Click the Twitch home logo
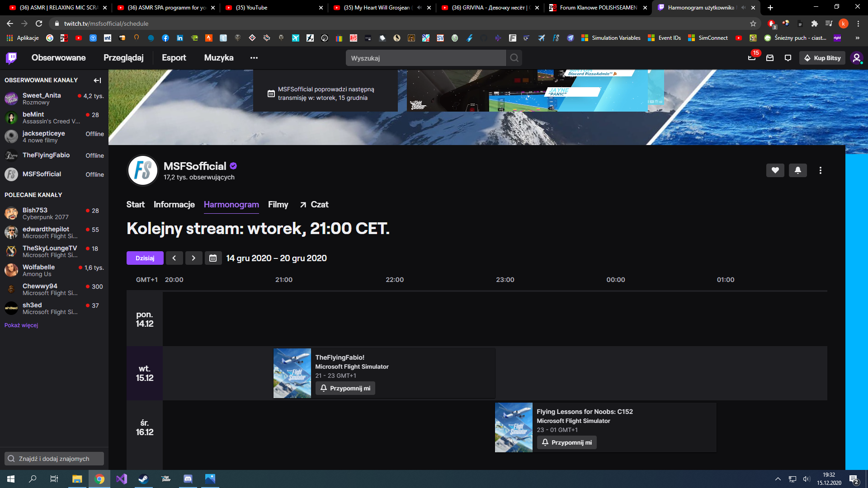 pyautogui.click(x=11, y=58)
